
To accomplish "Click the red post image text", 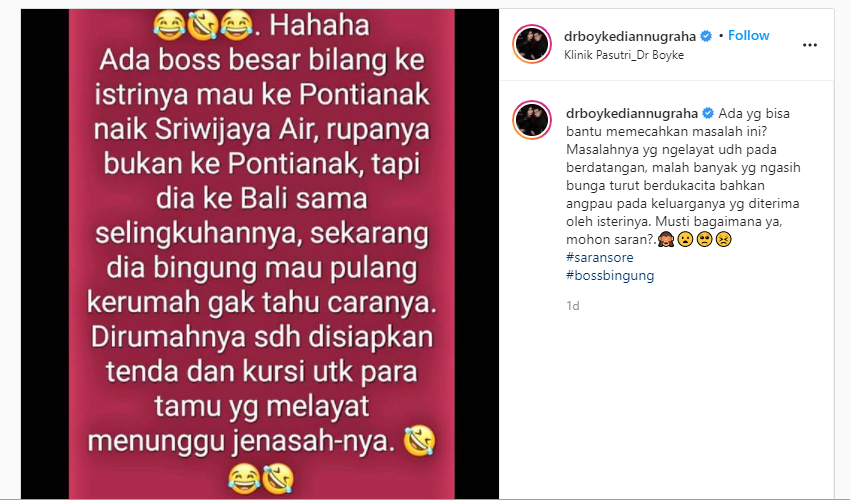I will click(262, 249).
